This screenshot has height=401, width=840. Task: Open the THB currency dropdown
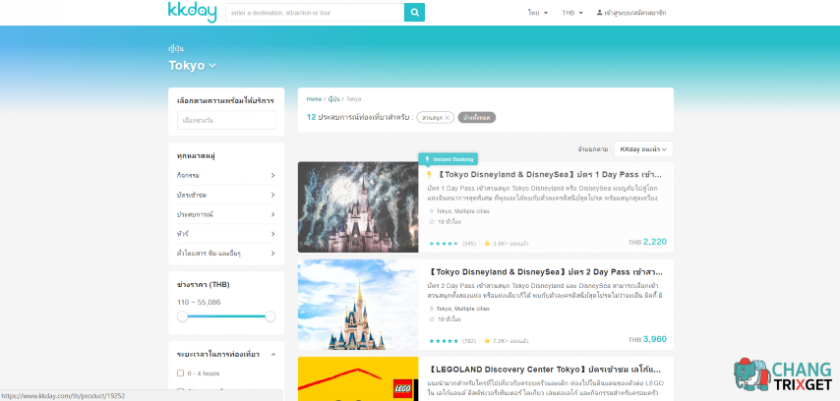[572, 12]
